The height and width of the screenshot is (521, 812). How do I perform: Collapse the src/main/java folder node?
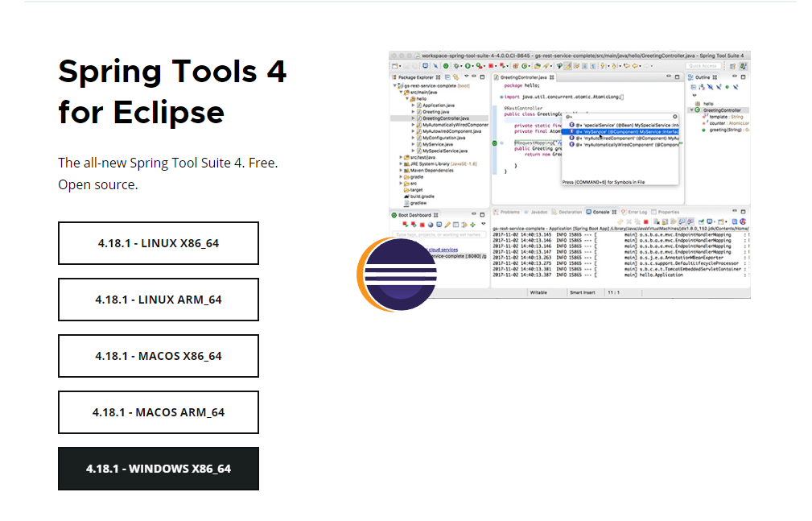(401, 93)
